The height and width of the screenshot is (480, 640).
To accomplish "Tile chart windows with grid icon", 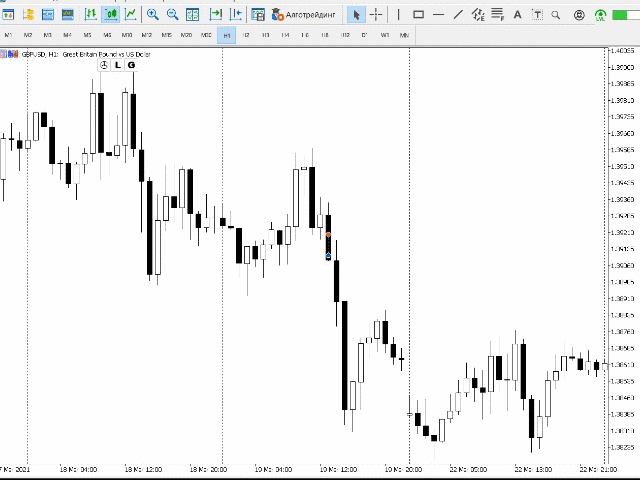I will coord(192,15).
